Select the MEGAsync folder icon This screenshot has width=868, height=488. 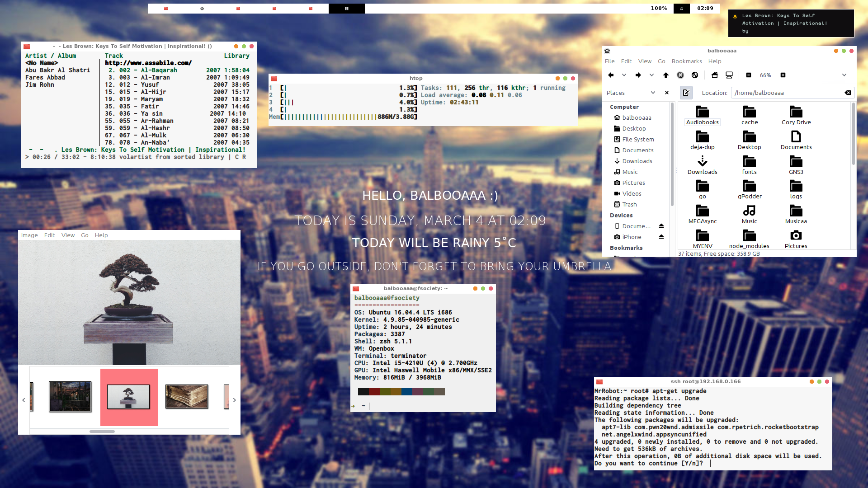point(703,215)
